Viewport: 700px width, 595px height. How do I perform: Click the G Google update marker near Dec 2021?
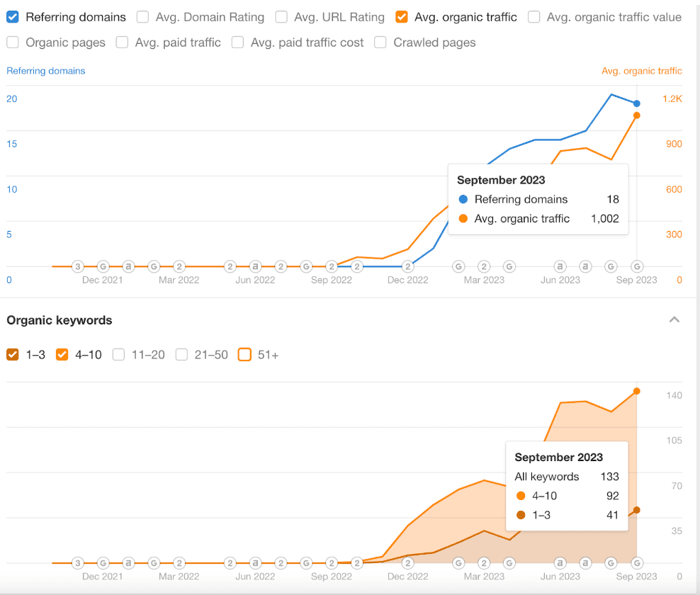[x=103, y=266]
